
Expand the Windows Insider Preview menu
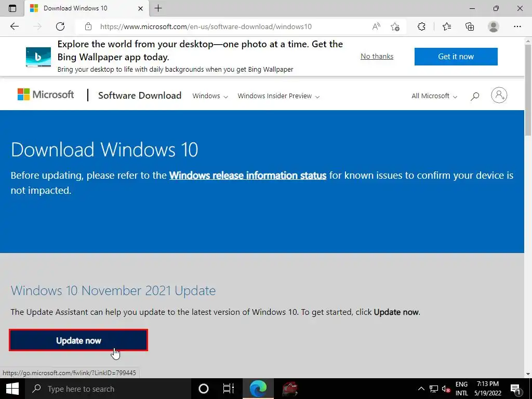tap(278, 96)
